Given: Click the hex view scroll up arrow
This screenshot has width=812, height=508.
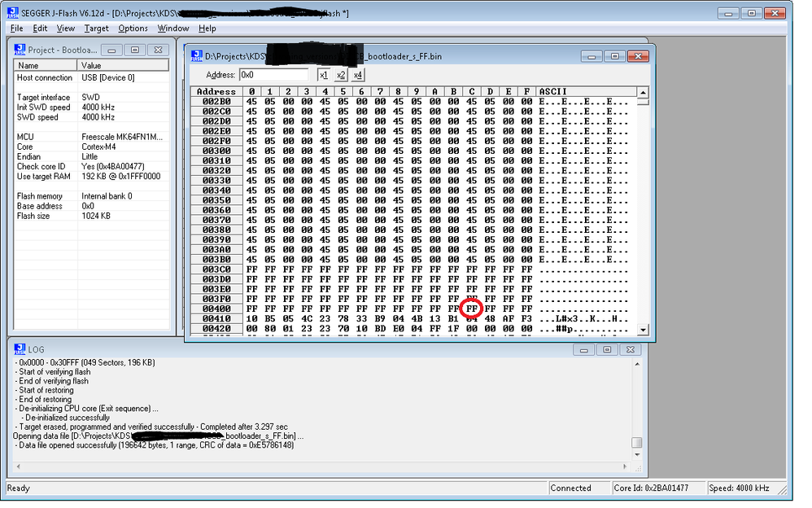Looking at the screenshot, I should pyautogui.click(x=643, y=92).
